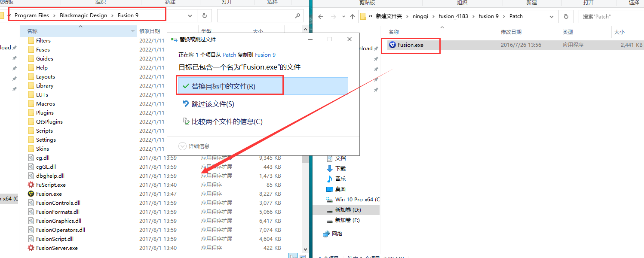Viewport: 644px width, 258px height.
Task: Click the refresh icon in Fusion 9 window
Action: [204, 16]
